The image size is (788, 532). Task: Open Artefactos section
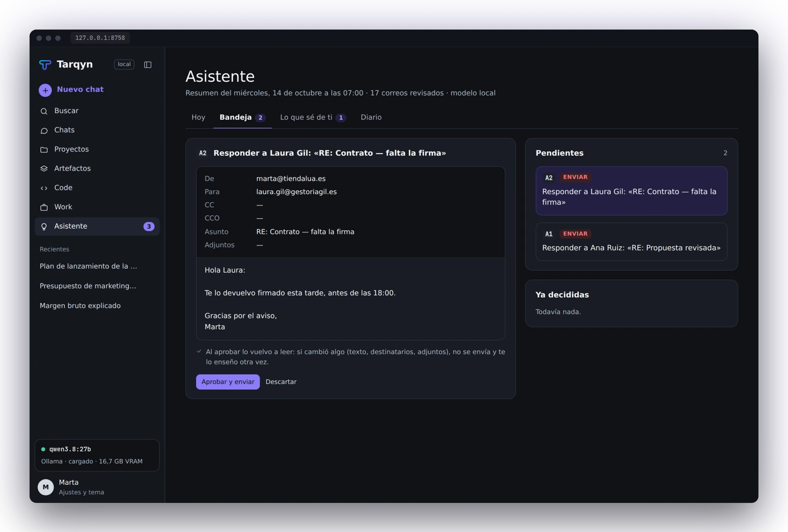pos(97,168)
